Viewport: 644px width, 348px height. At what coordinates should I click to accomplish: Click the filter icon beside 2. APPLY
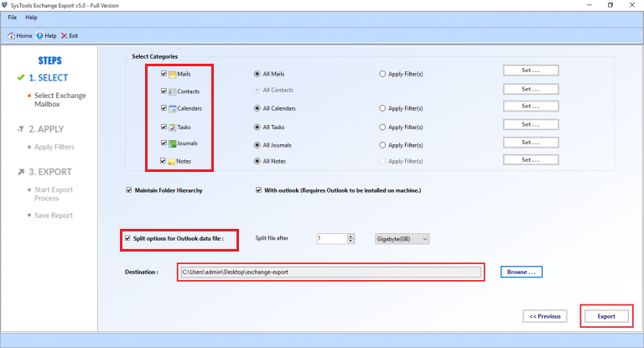[20, 129]
